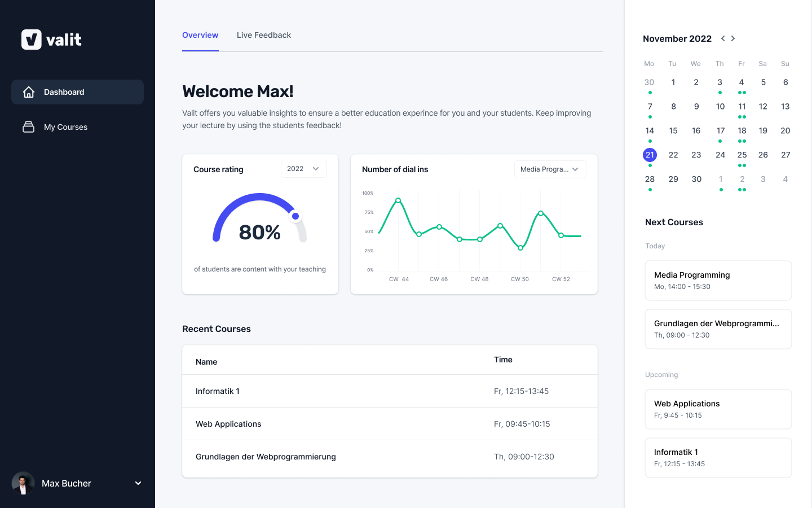
Task: Open the Media Progra... course dropdown
Action: coord(550,169)
